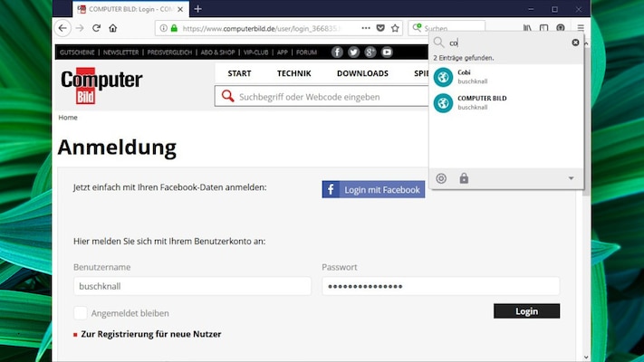Select the DOWNLOADS navigation item
This screenshot has width=644, height=362.
point(362,73)
